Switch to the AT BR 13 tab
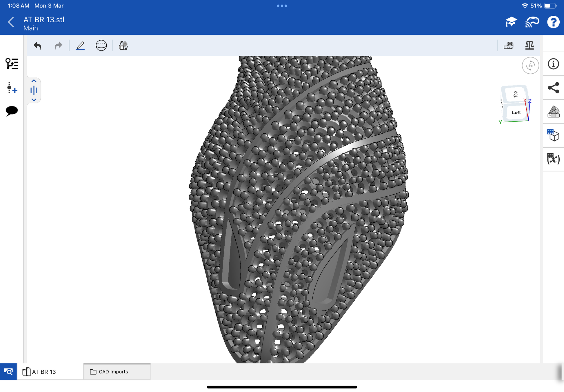 pyautogui.click(x=43, y=372)
